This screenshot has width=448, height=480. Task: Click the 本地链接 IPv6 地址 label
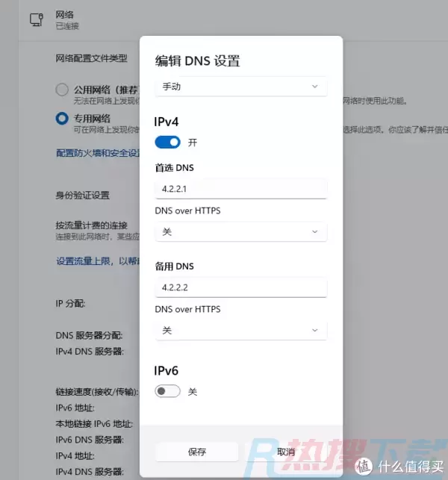[94, 424]
